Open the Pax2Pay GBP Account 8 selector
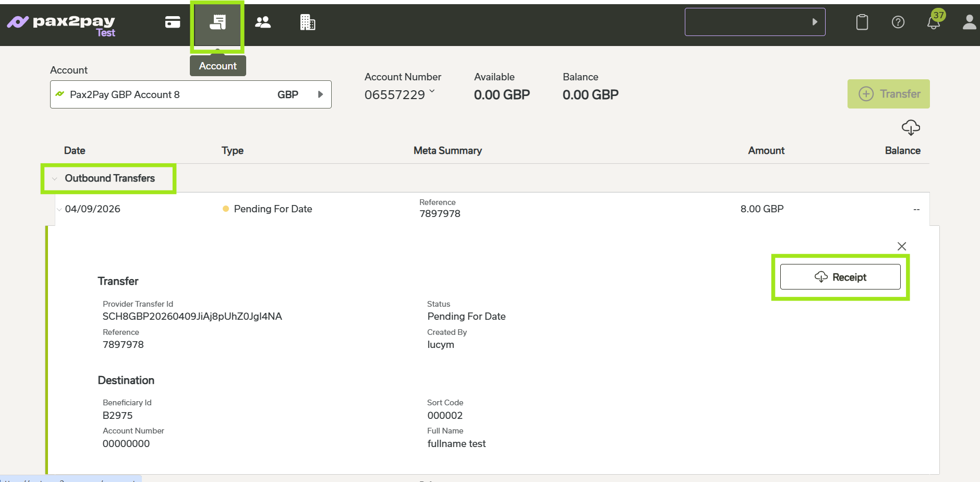Image resolution: width=980 pixels, height=482 pixels. click(191, 94)
